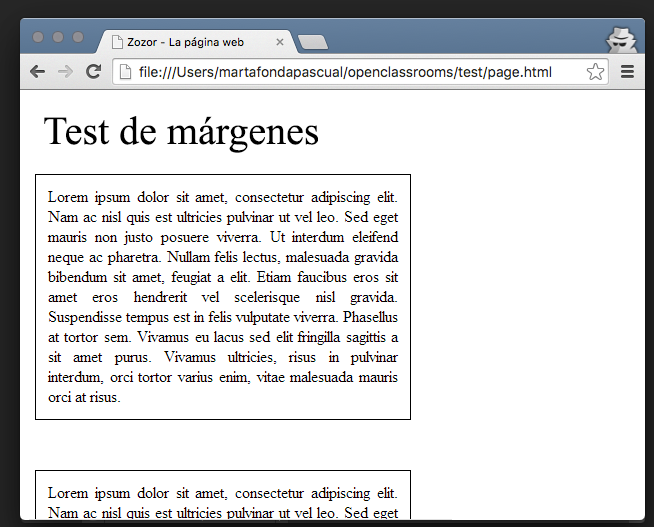Click the first paragraph starting 'Lorem ipsum dolor'

click(x=223, y=297)
